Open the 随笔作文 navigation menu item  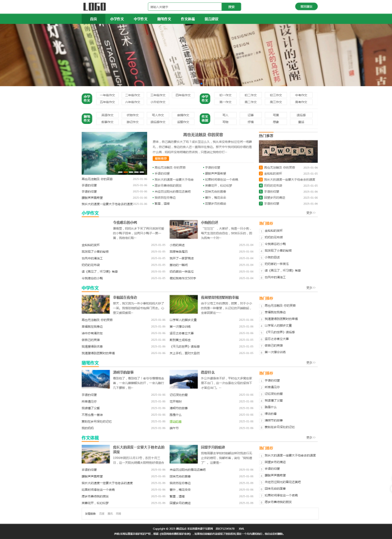coord(164,19)
